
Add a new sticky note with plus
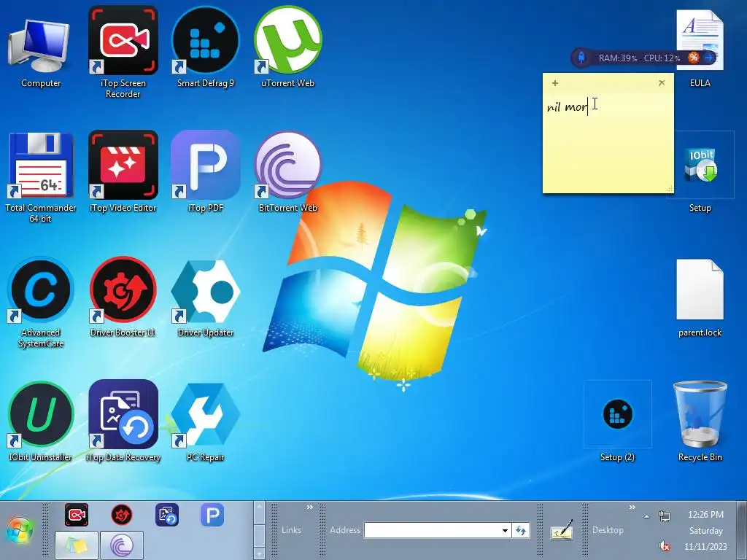pos(555,83)
